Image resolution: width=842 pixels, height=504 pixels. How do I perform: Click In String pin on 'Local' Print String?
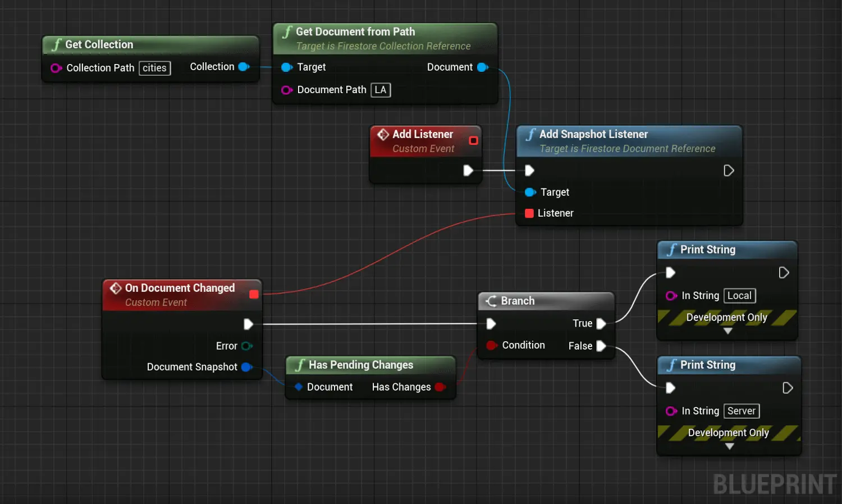coord(671,296)
